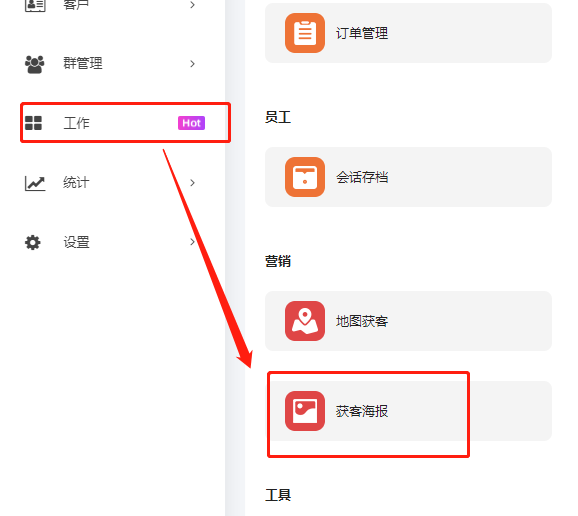Click the red 地图获客 map pin icon
The width and height of the screenshot is (578, 516).
click(x=304, y=321)
